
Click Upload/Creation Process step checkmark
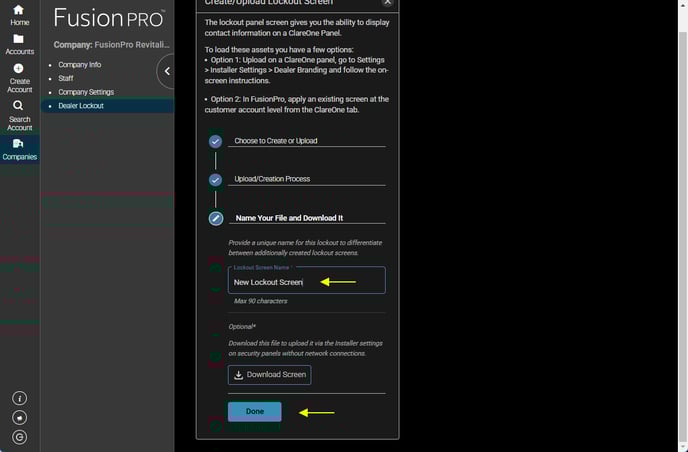[x=215, y=180]
